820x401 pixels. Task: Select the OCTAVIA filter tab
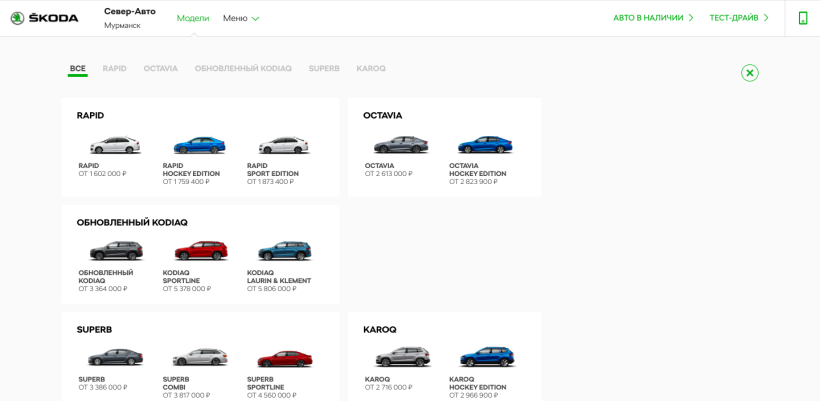click(x=161, y=68)
